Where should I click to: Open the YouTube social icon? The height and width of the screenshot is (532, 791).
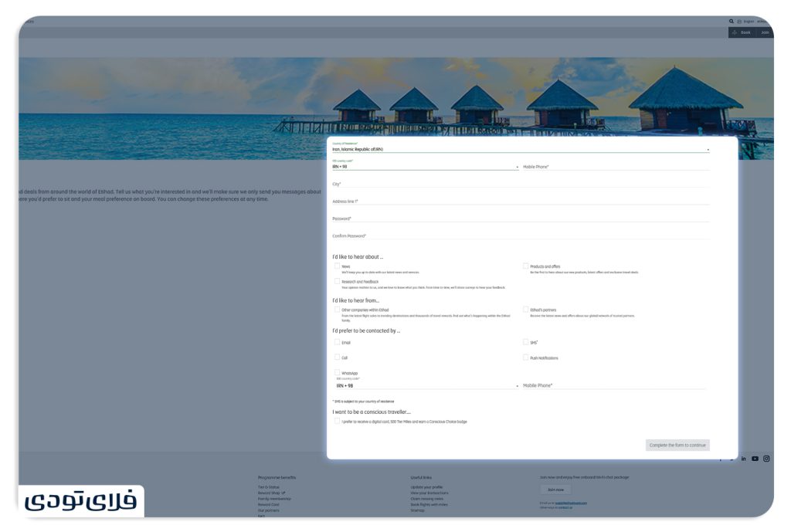(755, 459)
